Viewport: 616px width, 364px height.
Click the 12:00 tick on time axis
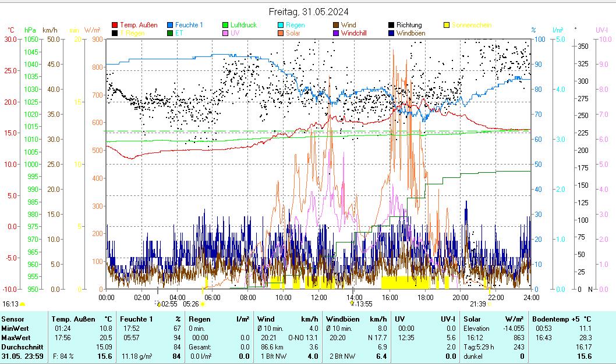click(318, 298)
